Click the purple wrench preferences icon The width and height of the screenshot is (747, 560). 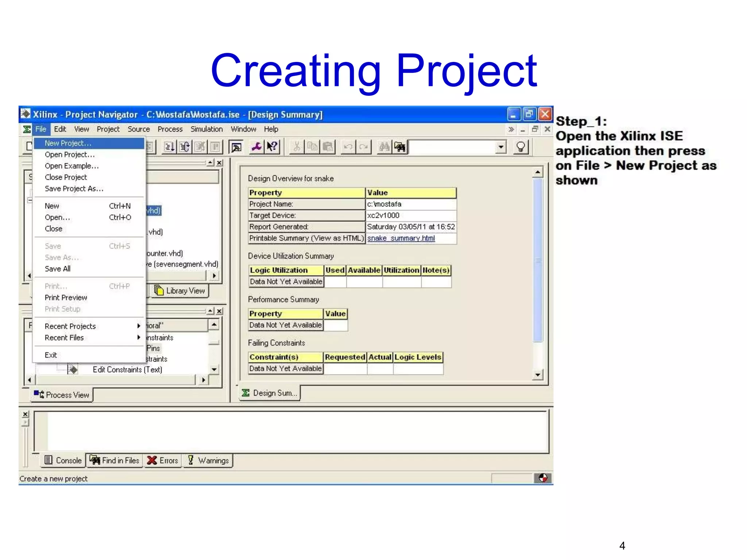(257, 147)
